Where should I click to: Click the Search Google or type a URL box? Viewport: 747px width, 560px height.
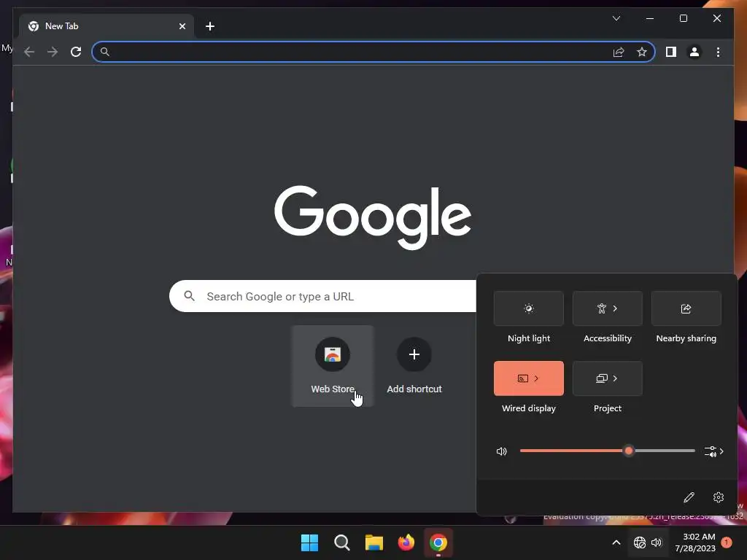(x=323, y=296)
